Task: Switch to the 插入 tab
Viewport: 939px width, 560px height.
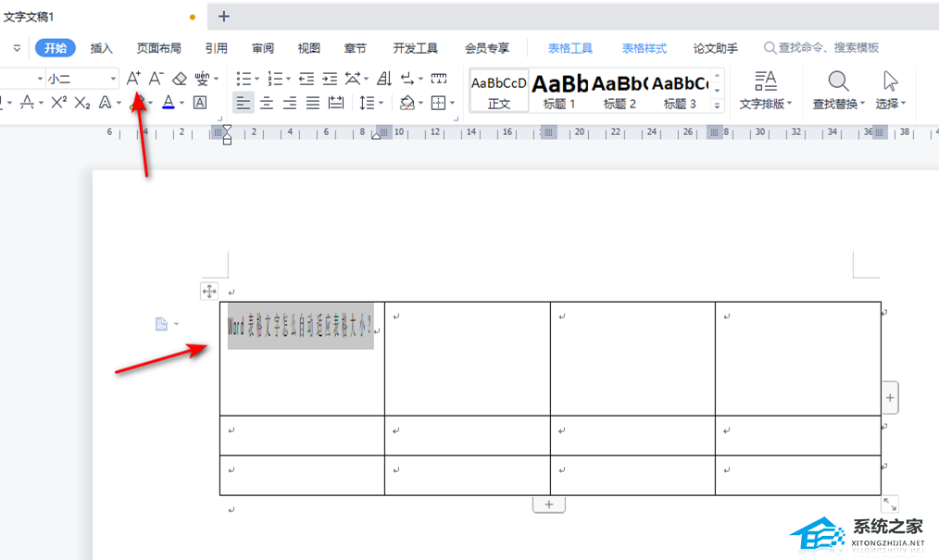Action: click(102, 48)
